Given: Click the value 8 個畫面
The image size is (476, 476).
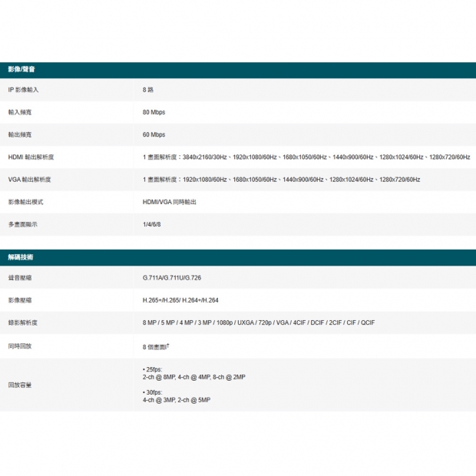Looking at the screenshot, I should [156, 347].
